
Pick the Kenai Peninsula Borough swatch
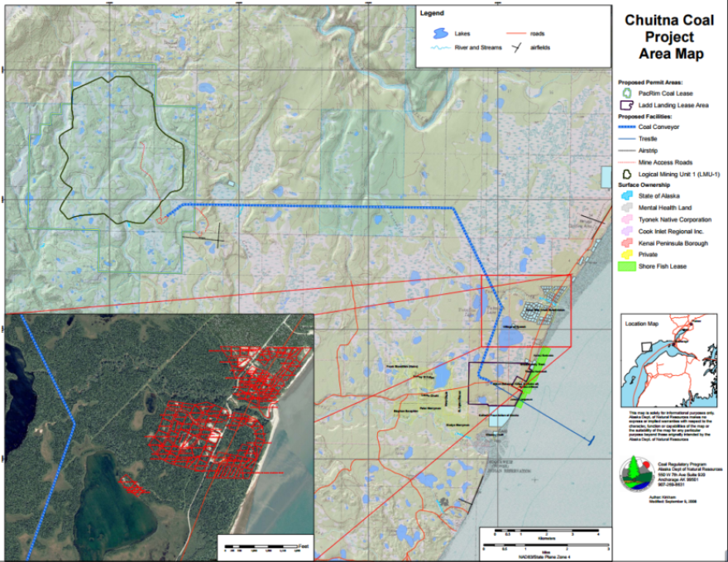pyautogui.click(x=629, y=243)
